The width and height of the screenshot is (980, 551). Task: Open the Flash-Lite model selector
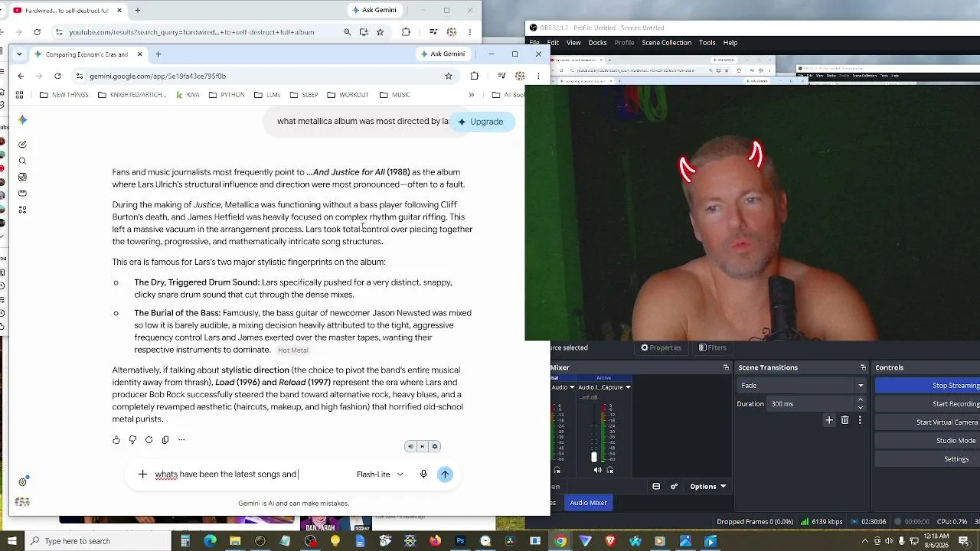pos(380,474)
